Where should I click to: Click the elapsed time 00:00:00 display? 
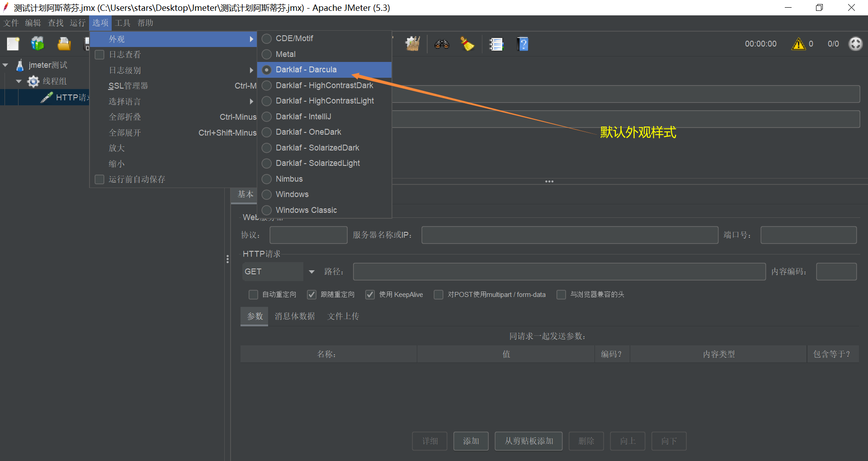[x=760, y=44]
